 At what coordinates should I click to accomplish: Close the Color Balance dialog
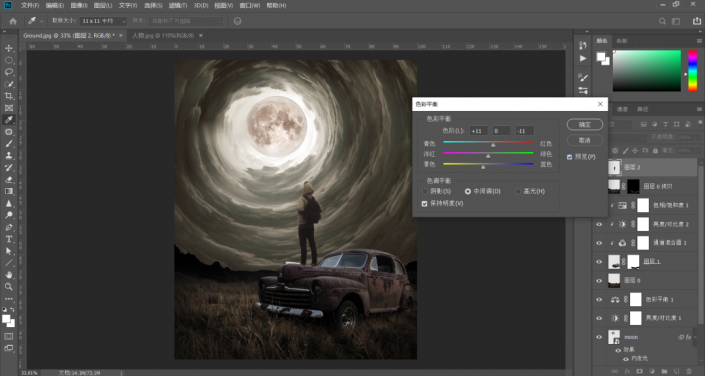(600, 104)
